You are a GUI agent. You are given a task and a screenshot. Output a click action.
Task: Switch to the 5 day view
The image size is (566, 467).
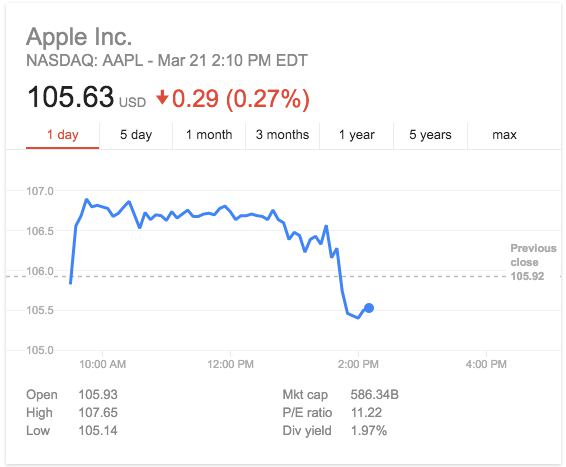(x=136, y=135)
